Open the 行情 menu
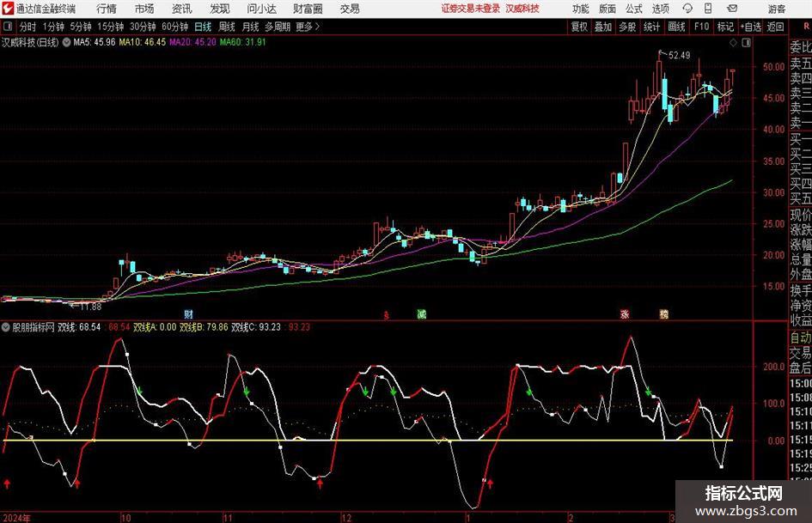Viewport: 812px width, 523px height. [107, 9]
